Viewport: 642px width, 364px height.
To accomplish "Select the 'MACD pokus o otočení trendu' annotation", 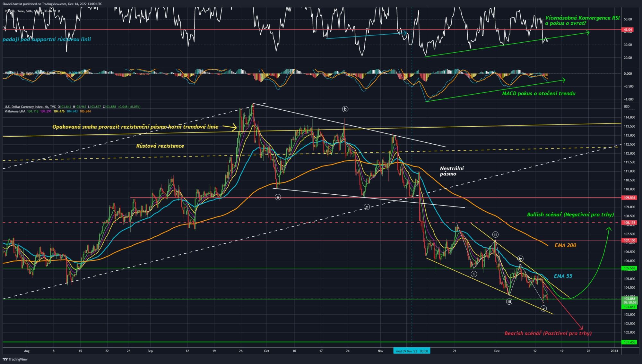I will click(x=539, y=94).
